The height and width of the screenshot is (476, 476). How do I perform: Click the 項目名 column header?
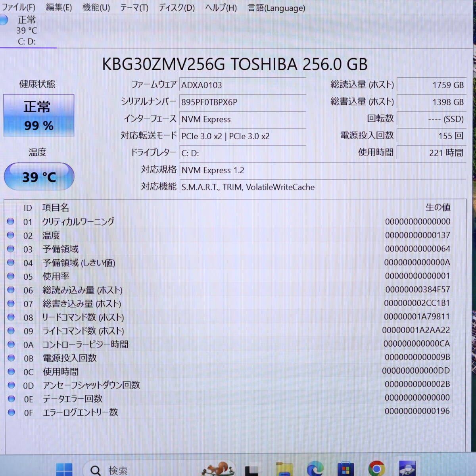coord(56,207)
